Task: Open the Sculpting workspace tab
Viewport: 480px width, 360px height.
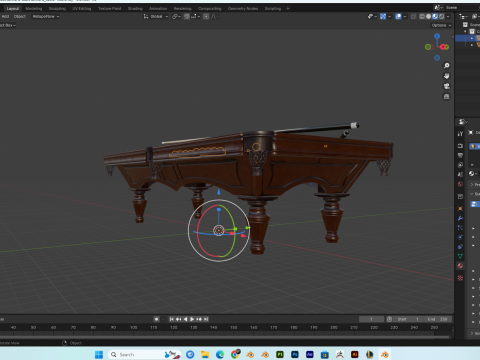Action: 57,9
